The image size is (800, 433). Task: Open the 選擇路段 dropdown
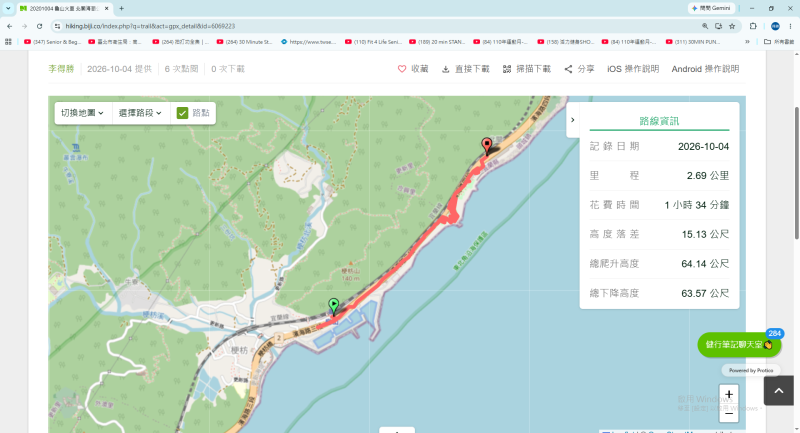(140, 113)
